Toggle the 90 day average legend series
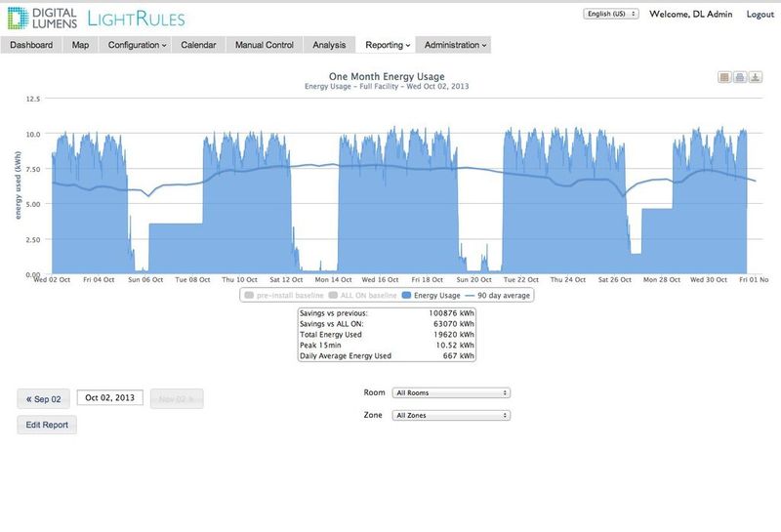This screenshot has height=532, width=781. click(x=497, y=296)
